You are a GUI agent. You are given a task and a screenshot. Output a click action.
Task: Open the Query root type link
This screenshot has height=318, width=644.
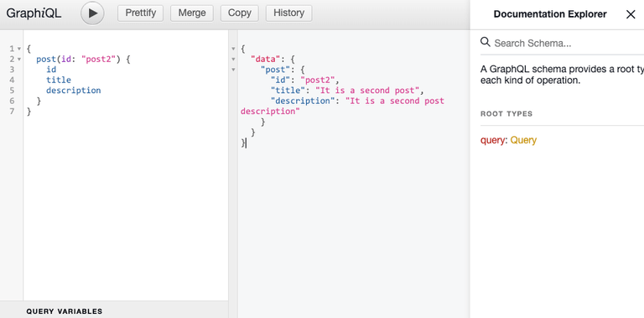pyautogui.click(x=523, y=140)
